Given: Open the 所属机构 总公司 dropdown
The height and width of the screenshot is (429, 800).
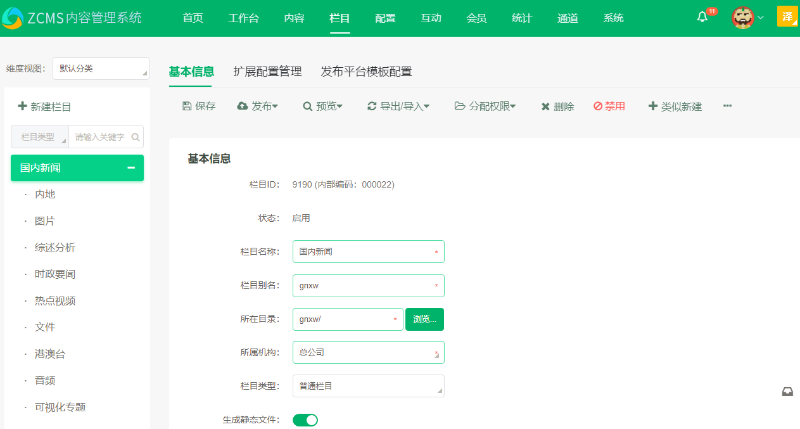Looking at the screenshot, I should (x=368, y=352).
